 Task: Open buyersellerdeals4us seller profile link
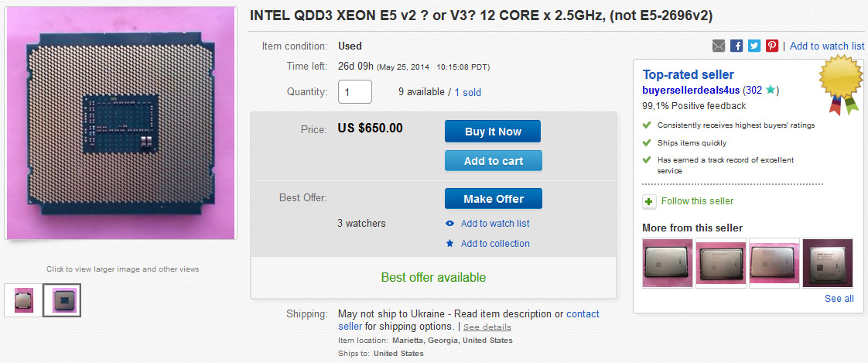(691, 91)
